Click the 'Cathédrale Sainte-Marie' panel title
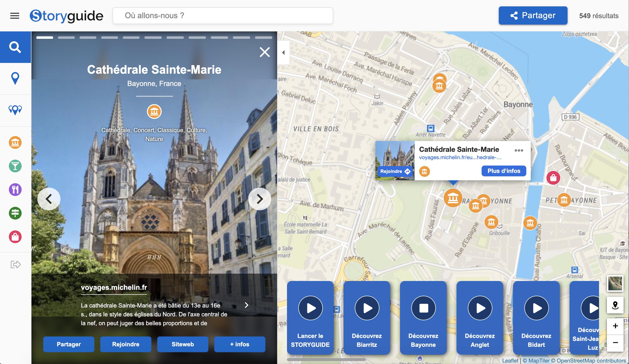Viewport: 629px width, 364px height. [154, 70]
